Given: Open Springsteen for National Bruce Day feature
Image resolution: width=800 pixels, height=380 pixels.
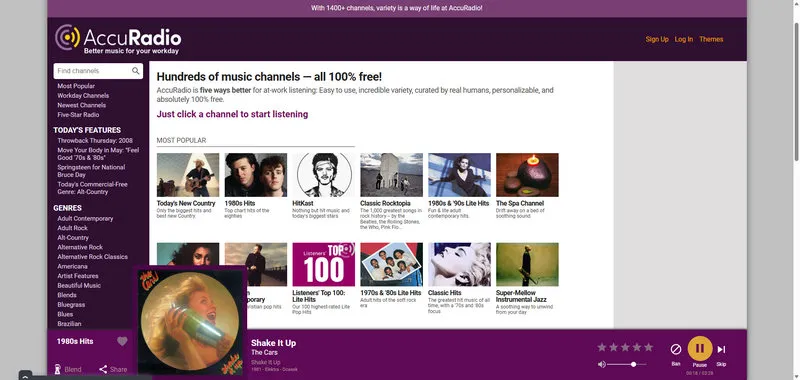Looking at the screenshot, I should (x=91, y=171).
